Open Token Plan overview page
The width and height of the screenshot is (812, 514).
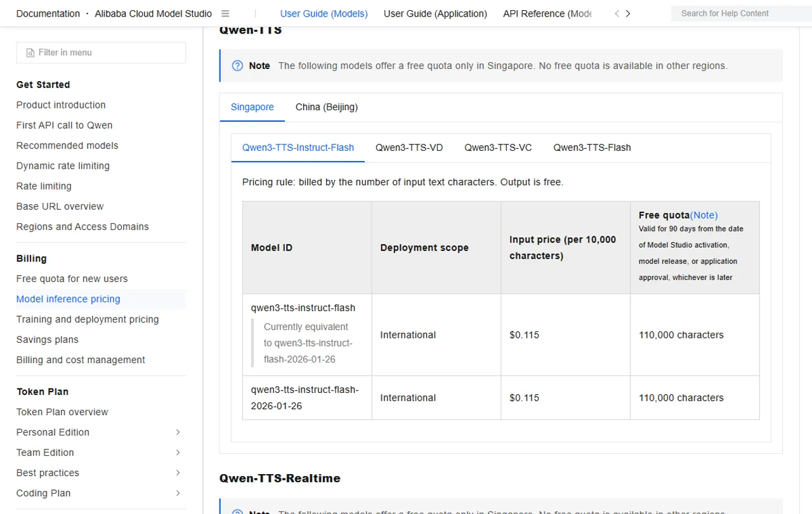[x=62, y=412]
